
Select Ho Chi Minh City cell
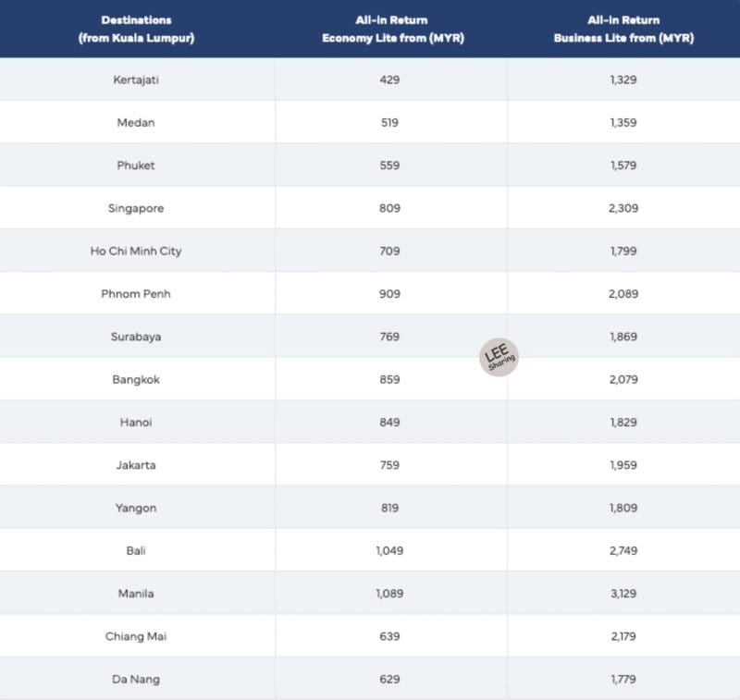pyautogui.click(x=136, y=251)
